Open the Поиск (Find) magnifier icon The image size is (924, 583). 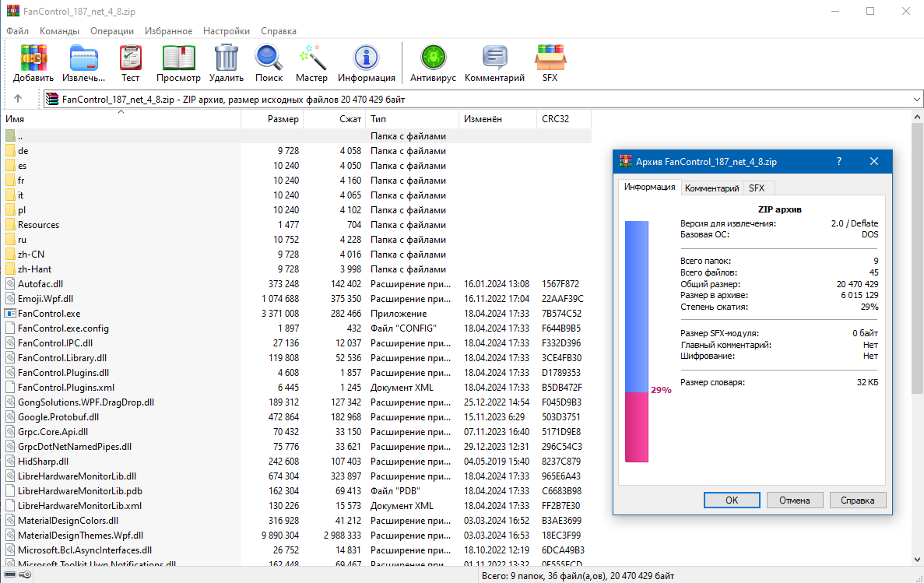point(269,62)
